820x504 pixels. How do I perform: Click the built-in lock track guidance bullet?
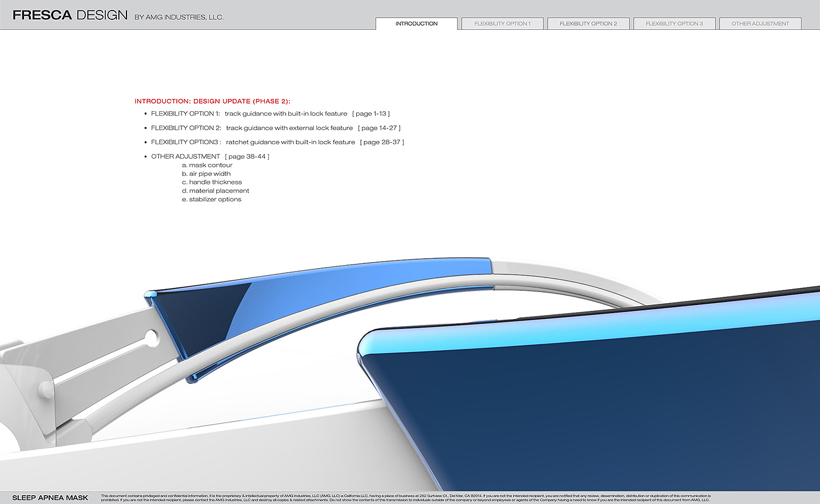click(269, 114)
